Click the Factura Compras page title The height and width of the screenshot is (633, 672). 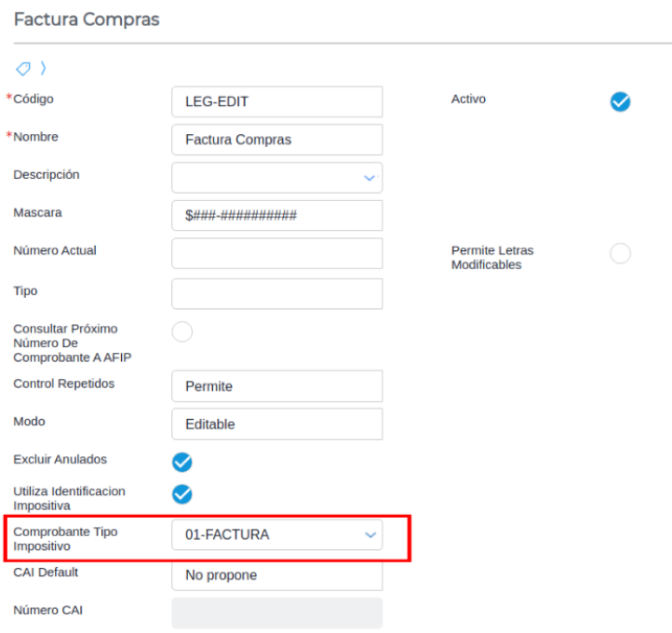coord(87,20)
